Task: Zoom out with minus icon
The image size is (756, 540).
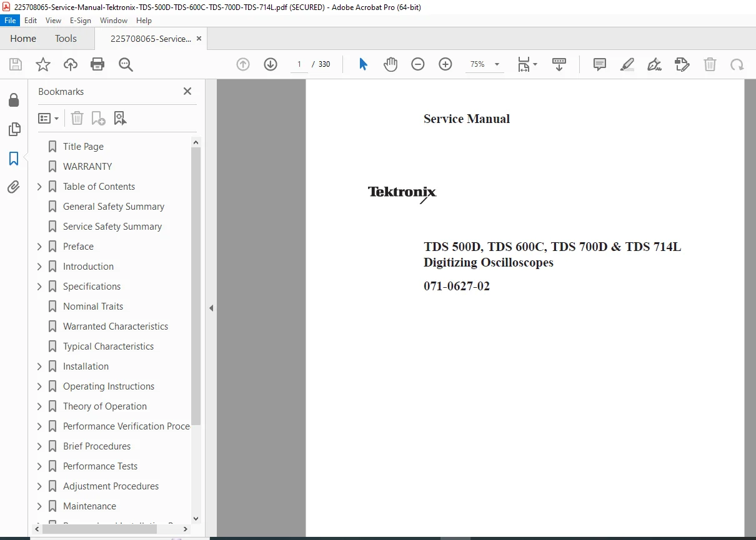Action: 418,64
